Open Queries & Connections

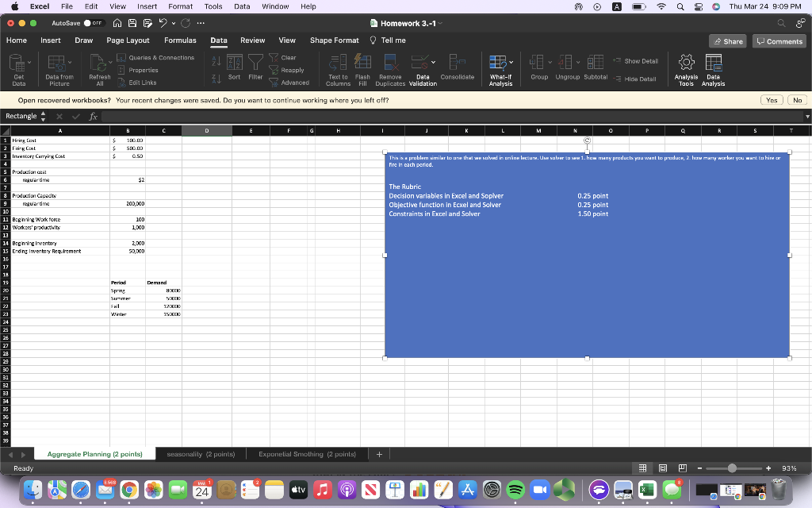pos(156,57)
